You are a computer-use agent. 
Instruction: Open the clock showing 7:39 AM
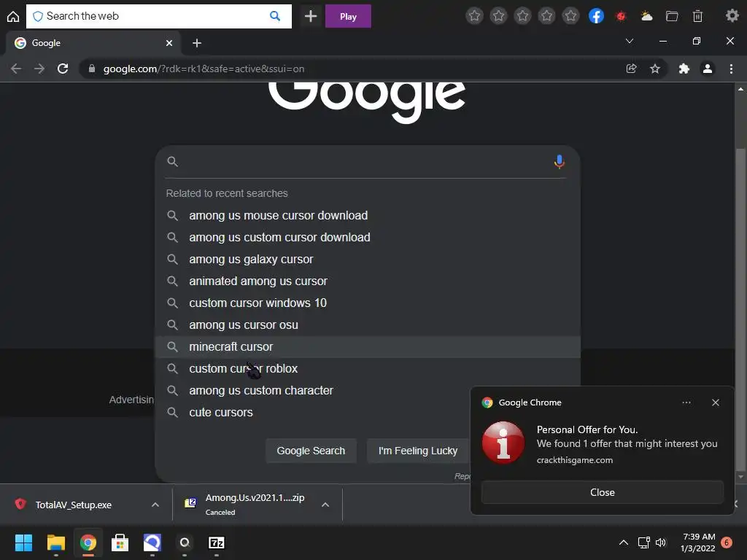(x=698, y=542)
